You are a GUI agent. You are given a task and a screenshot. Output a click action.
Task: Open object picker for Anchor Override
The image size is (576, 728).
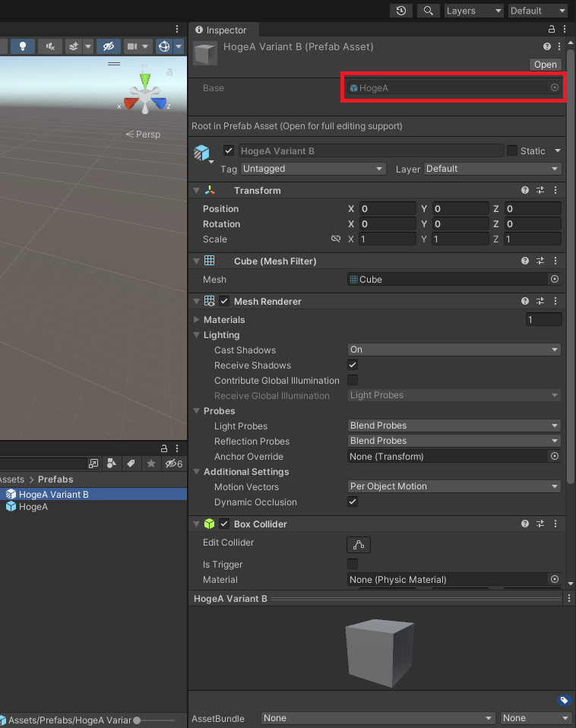pyautogui.click(x=554, y=457)
